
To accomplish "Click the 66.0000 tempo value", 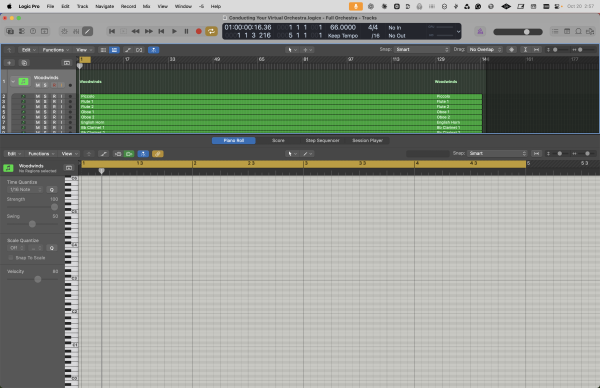I will [x=343, y=28].
